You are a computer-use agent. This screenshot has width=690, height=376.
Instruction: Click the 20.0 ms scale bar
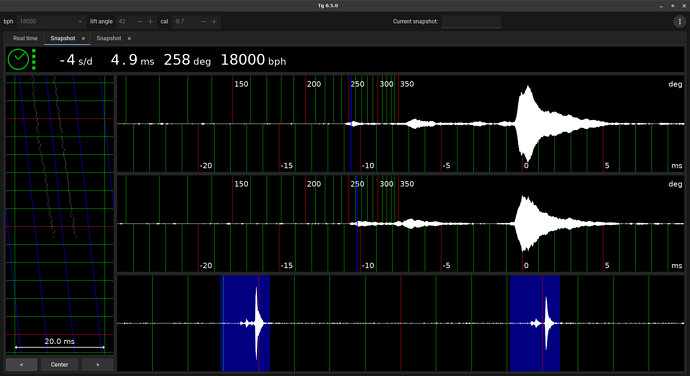click(x=59, y=347)
